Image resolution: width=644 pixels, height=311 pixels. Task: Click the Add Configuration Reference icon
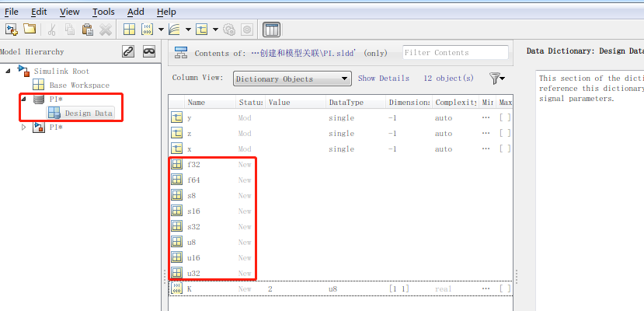click(x=247, y=30)
